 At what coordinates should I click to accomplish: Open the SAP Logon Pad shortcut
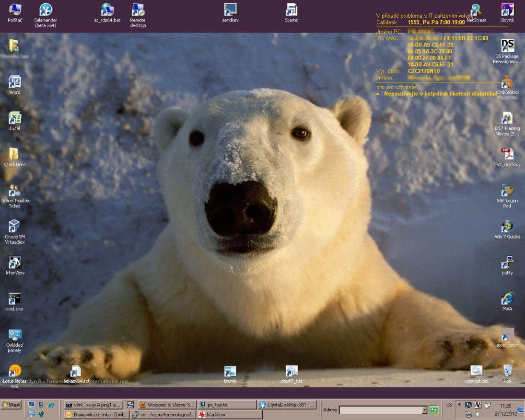tap(507, 190)
